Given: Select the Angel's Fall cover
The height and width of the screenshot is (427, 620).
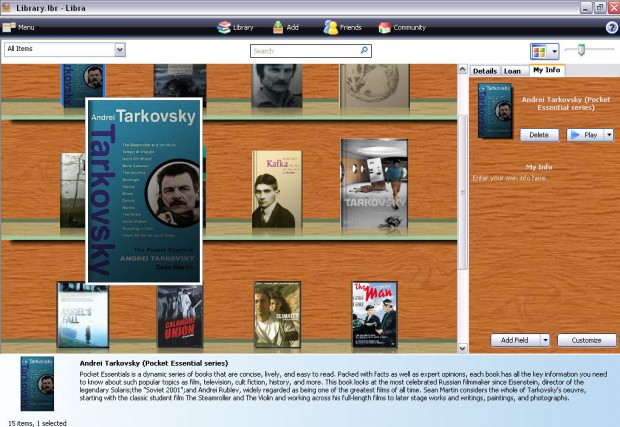Looking at the screenshot, I should pyautogui.click(x=83, y=315).
